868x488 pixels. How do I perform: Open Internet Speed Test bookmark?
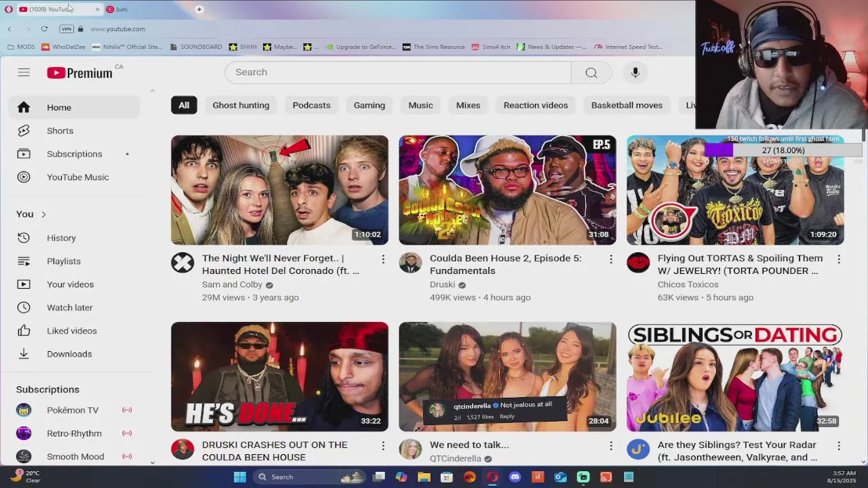(x=629, y=47)
